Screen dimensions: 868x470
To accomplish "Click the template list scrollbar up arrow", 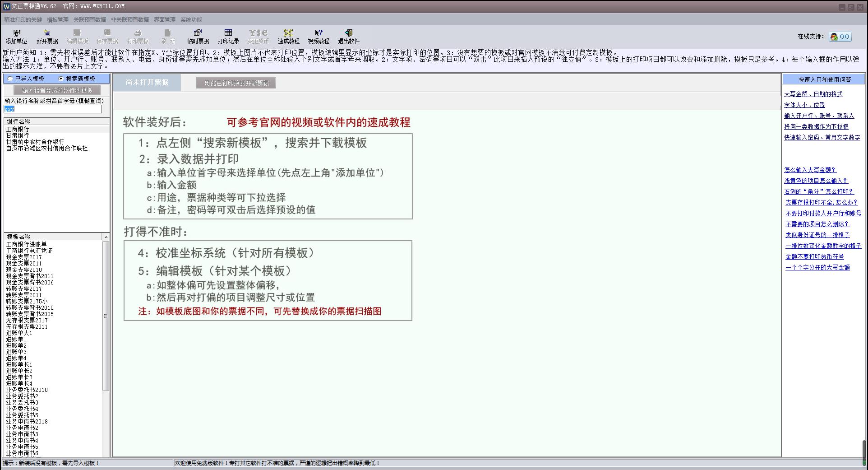I will (x=106, y=237).
